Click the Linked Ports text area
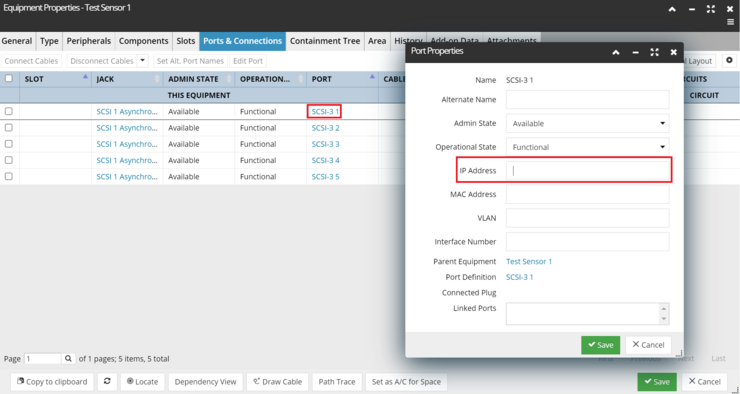 [588, 314]
